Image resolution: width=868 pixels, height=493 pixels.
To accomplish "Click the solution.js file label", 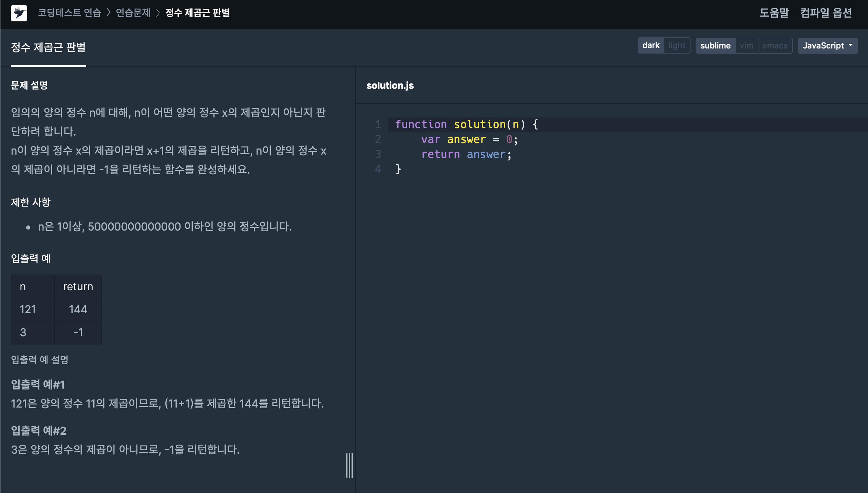I will (390, 85).
